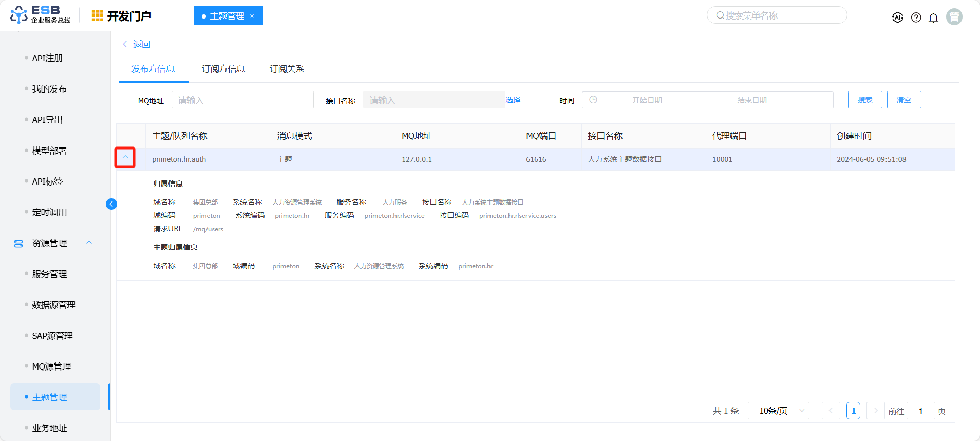Open the help question mark icon
This screenshot has width=980, height=441.
click(916, 17)
